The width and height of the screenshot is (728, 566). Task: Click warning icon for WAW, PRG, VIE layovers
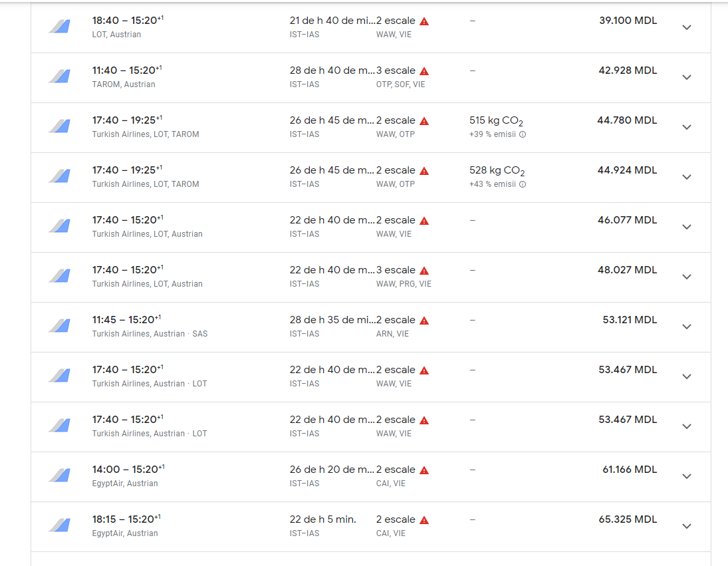[424, 271]
